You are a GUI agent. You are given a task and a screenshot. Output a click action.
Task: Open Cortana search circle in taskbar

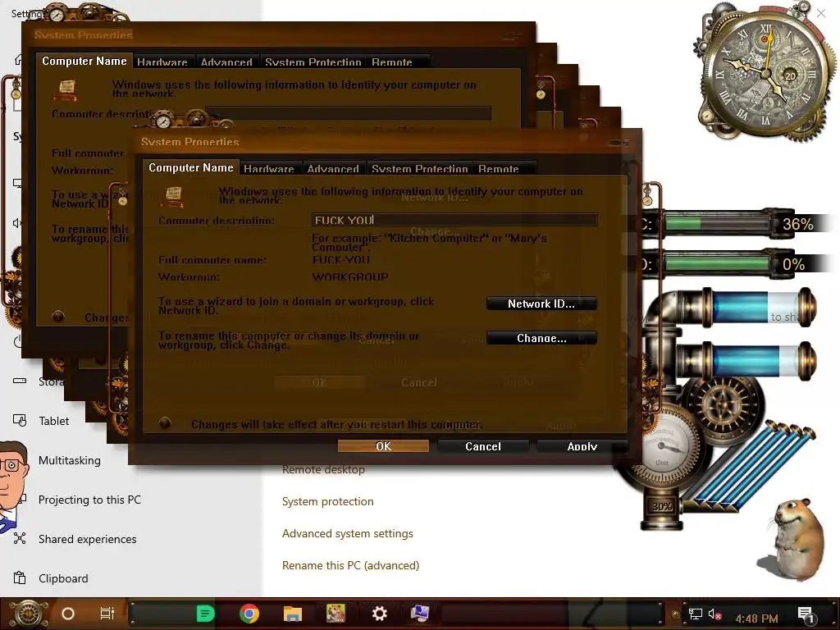click(68, 614)
